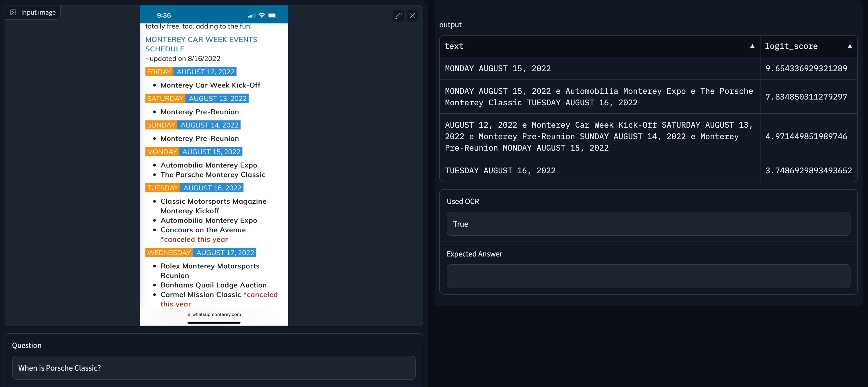Click Concours on the Avenue item in image
This screenshot has width=868, height=387.
(x=203, y=230)
